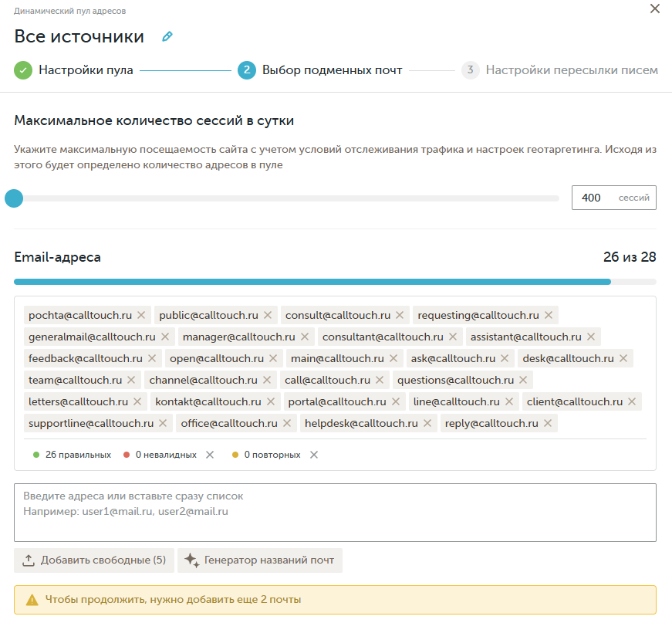Clear the повторных addresses counter

tap(314, 455)
